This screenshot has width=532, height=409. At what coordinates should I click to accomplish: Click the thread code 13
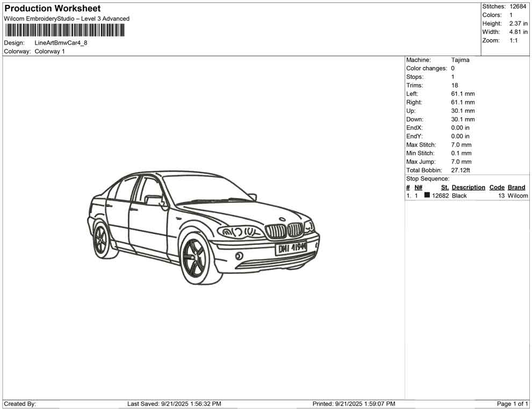(x=501, y=195)
